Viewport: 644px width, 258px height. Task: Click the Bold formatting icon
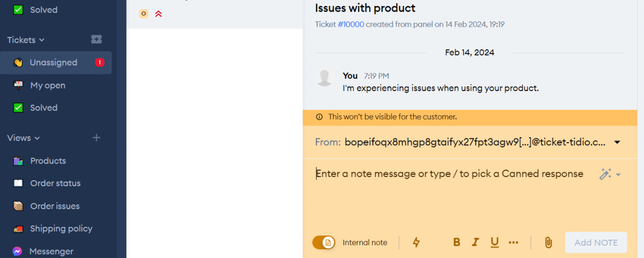[x=457, y=242]
